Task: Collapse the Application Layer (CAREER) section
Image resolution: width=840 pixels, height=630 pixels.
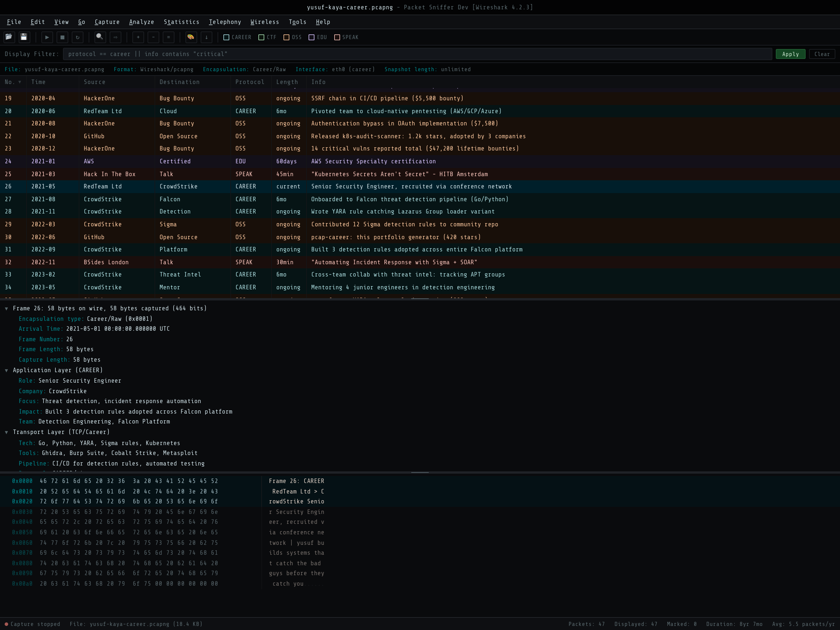Action: pos(6,370)
